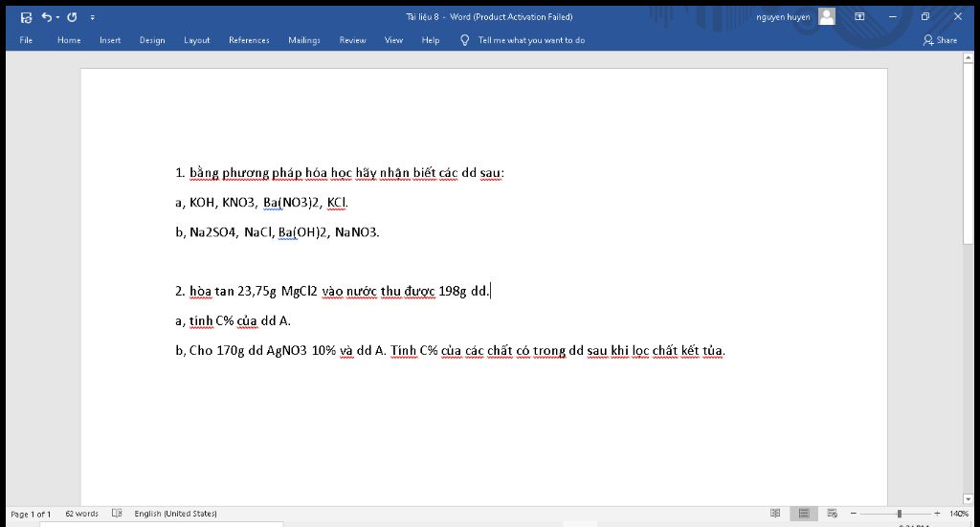
Task: Open the Review tab
Action: (x=352, y=40)
